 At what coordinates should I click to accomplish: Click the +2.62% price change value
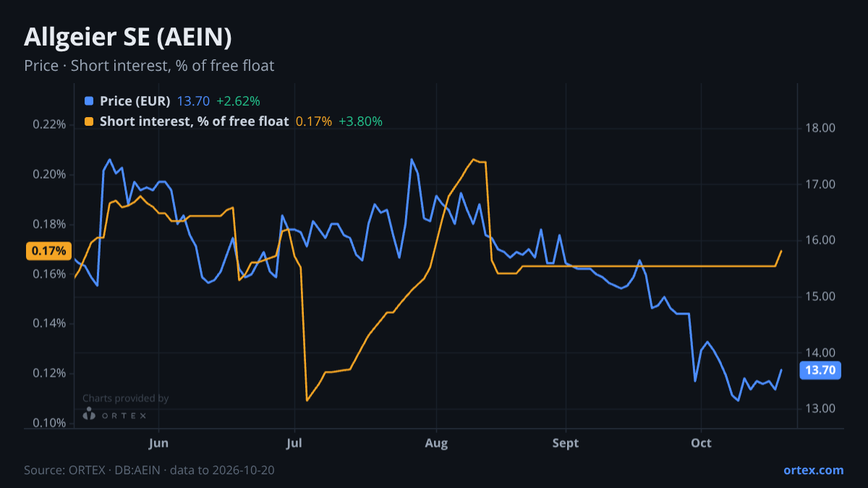pos(238,101)
